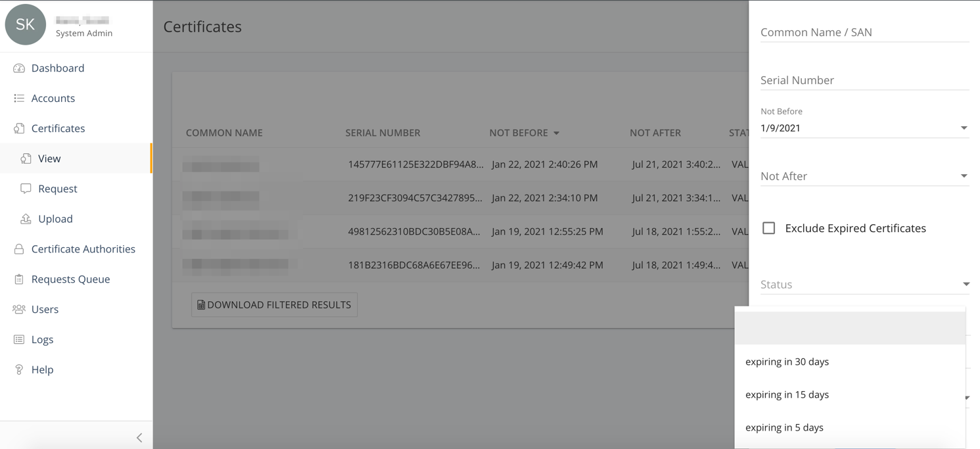Choose the blank option in dropdown list
This screenshot has width=980, height=449.
click(850, 328)
